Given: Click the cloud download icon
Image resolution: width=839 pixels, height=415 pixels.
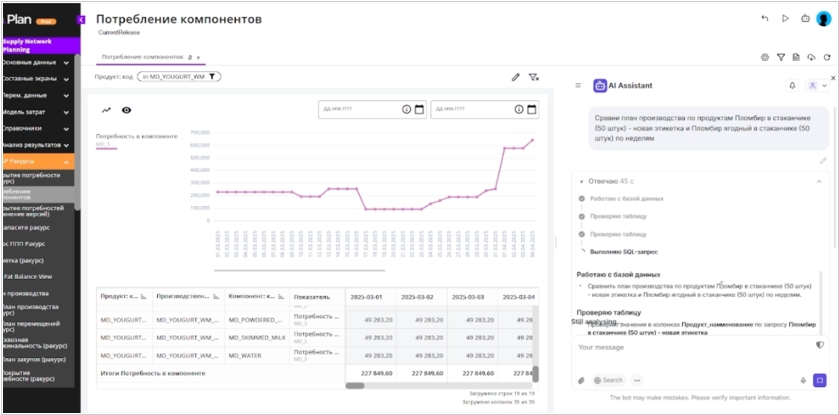Looking at the screenshot, I should [811, 57].
